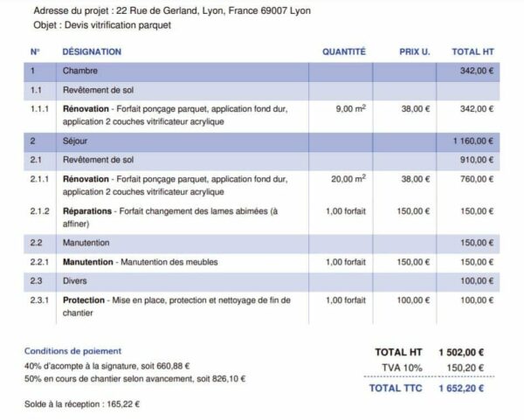Viewport: 524px width, 420px height.
Task: Click Réparations line item description
Action: click(x=170, y=217)
